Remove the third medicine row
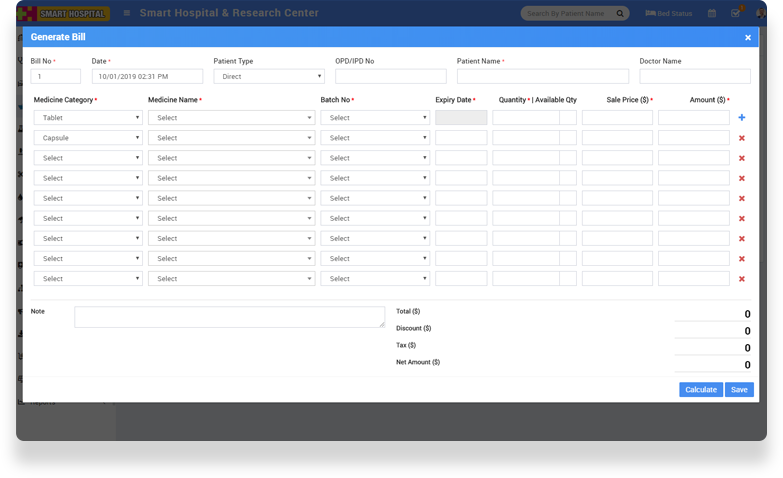The height and width of the screenshot is (478, 783). tap(741, 158)
